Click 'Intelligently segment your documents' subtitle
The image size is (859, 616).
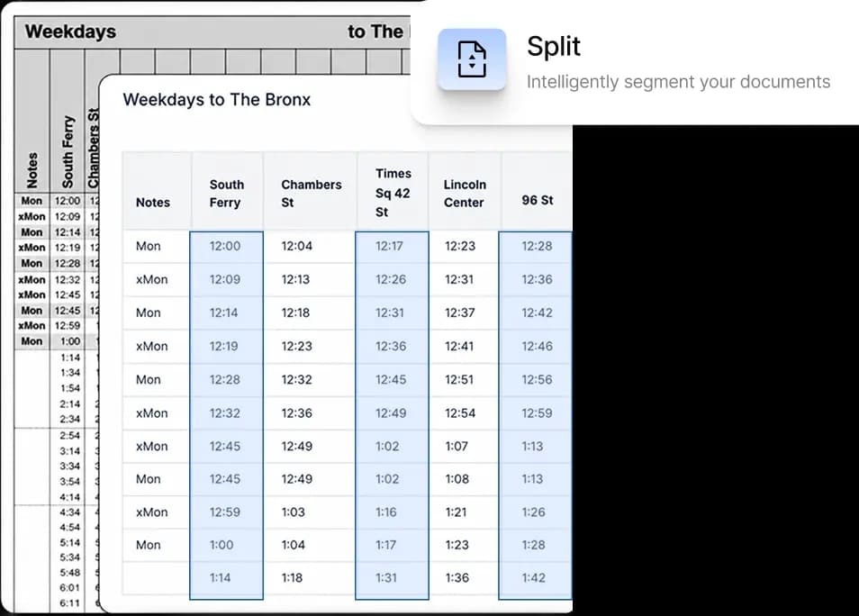(678, 82)
